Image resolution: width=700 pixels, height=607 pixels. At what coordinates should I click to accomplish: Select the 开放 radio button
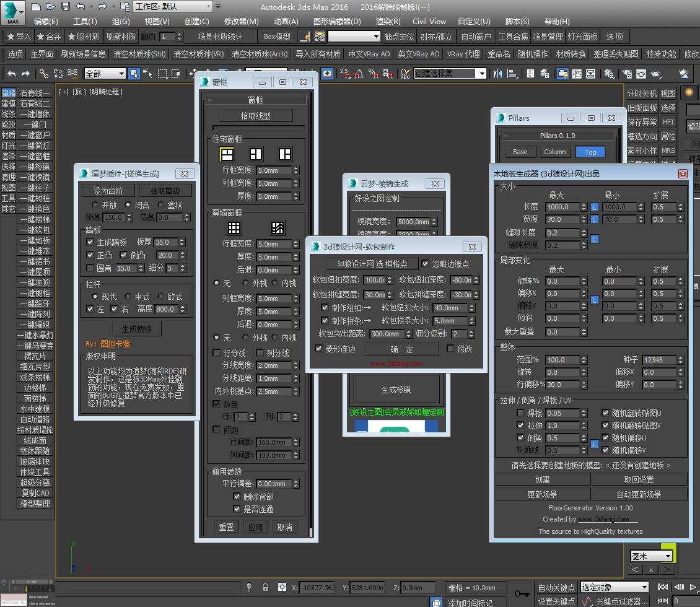point(95,205)
